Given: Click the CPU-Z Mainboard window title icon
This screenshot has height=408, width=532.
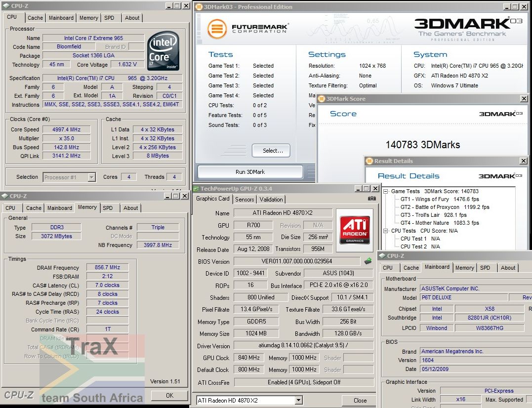Looking at the screenshot, I should pos(382,256).
